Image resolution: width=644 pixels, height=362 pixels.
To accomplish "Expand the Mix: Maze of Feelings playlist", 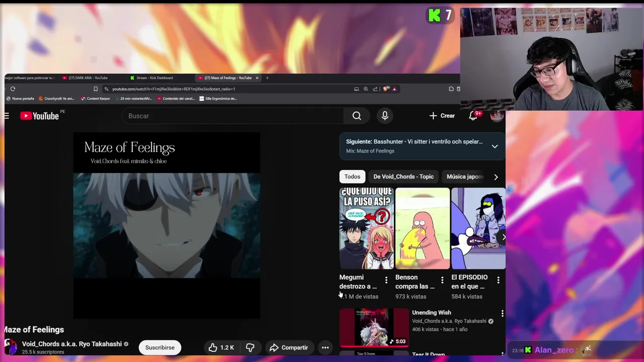I will 495,146.
